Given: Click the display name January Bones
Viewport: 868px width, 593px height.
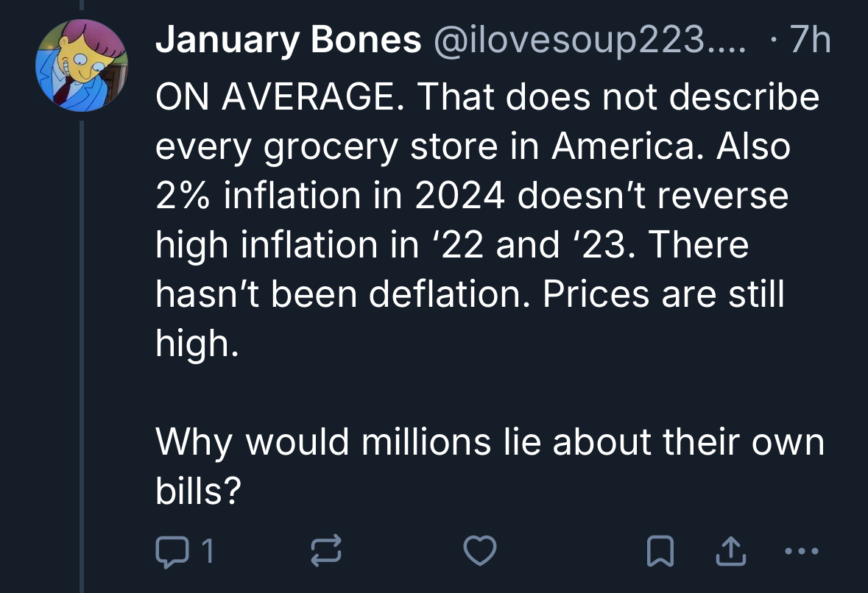Looking at the screenshot, I should [x=288, y=41].
